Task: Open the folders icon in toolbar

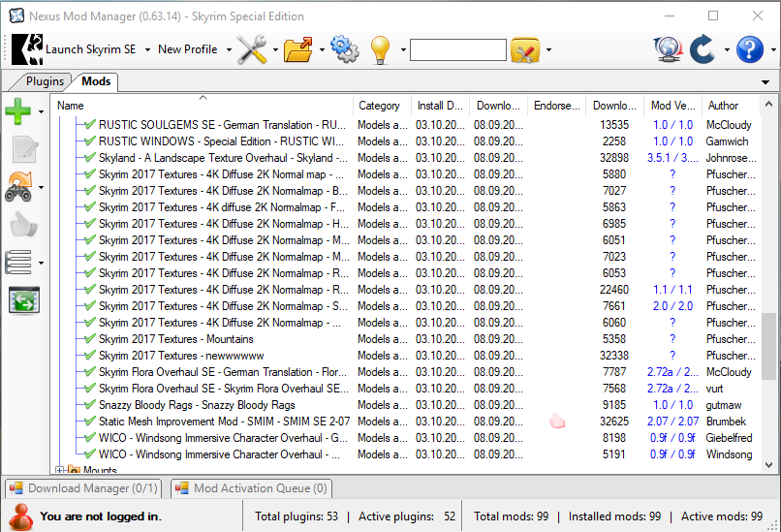Action: coord(298,49)
